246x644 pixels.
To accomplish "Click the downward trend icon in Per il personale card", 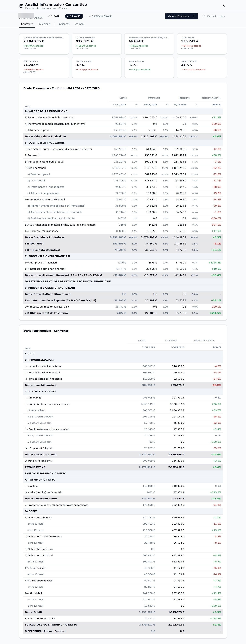I will click(77, 46).
